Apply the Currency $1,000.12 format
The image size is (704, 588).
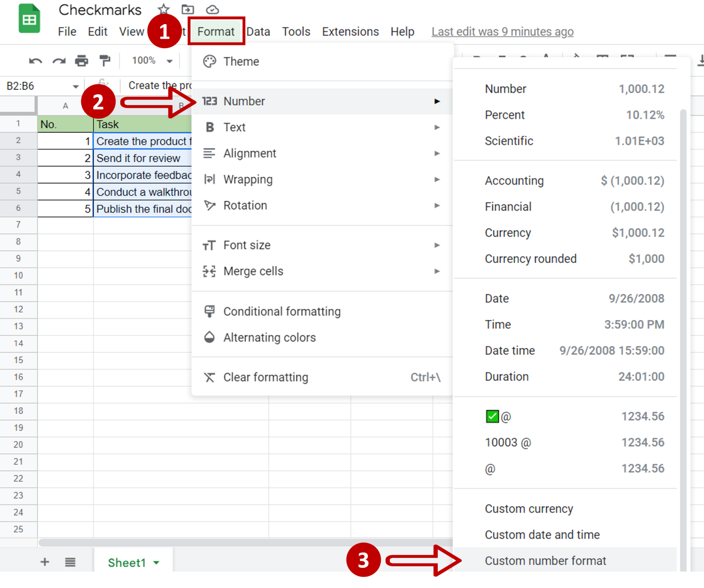click(565, 233)
